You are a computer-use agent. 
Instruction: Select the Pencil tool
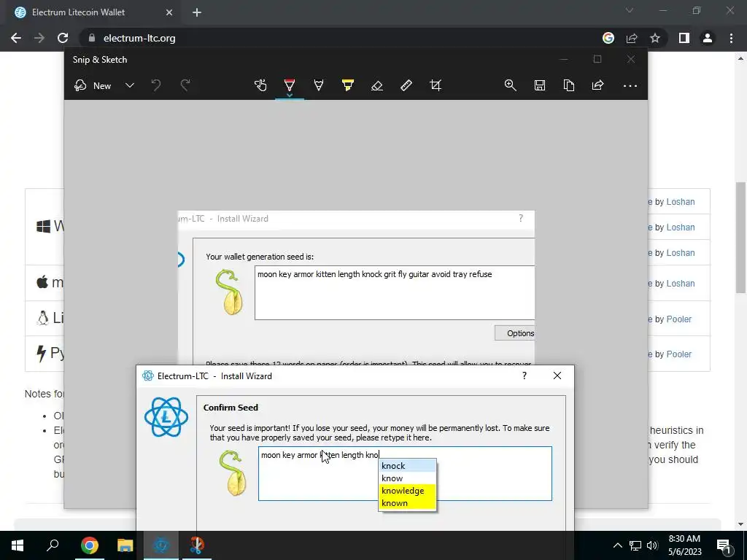(x=319, y=86)
